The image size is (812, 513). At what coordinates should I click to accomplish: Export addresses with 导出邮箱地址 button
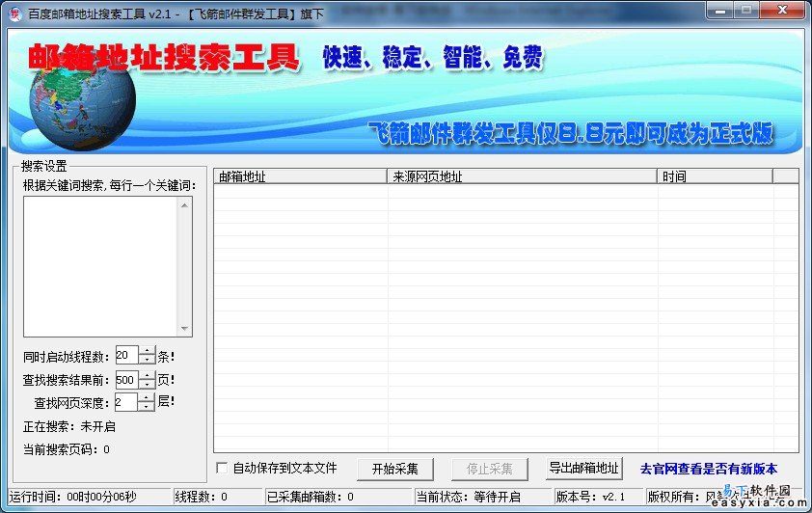click(x=583, y=469)
